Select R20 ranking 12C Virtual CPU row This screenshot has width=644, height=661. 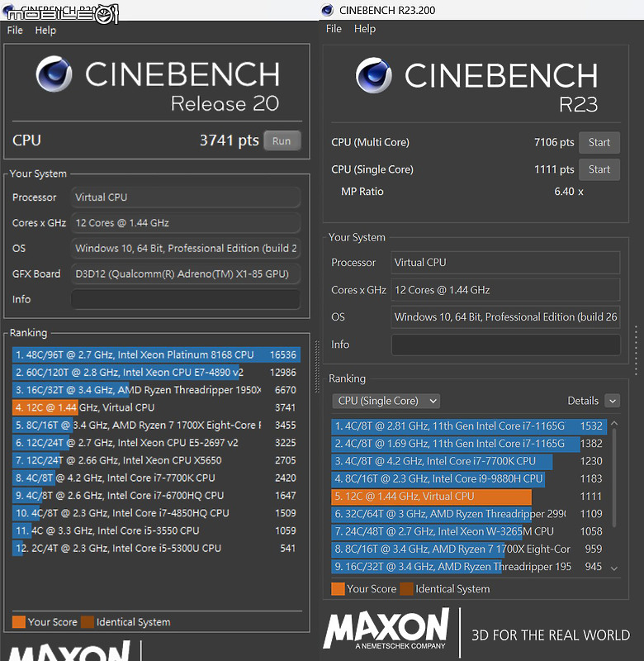pyautogui.click(x=156, y=407)
